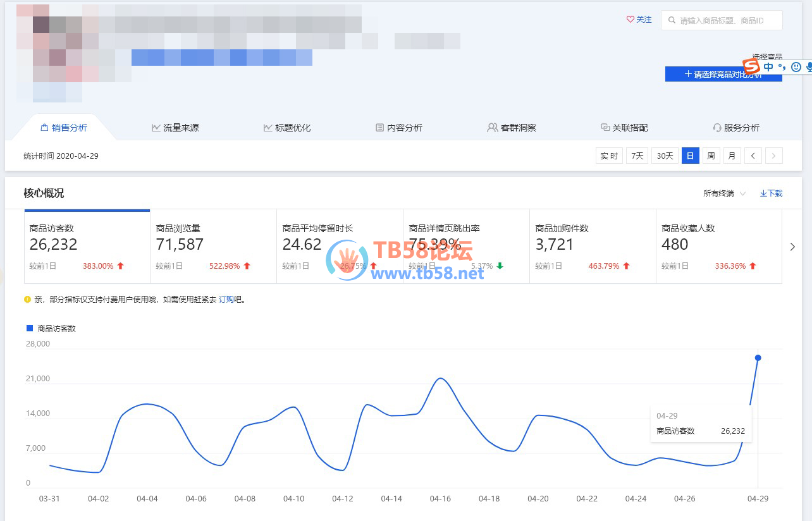Click the heart 关注 follow icon
This screenshot has width=812, height=521.
point(630,20)
